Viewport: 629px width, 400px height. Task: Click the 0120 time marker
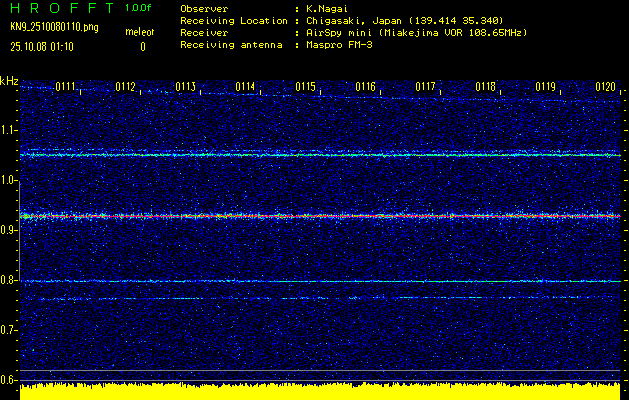point(605,87)
